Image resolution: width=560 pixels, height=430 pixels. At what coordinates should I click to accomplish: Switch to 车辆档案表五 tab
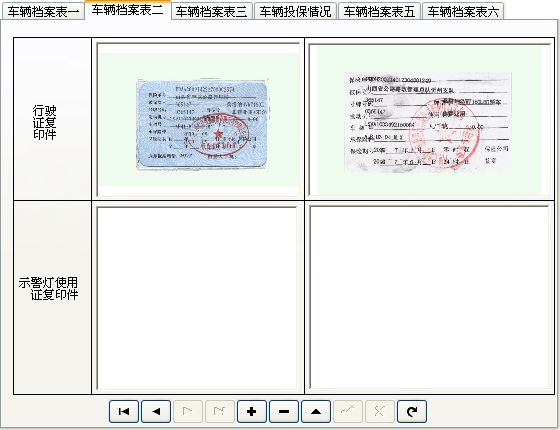pos(379,11)
